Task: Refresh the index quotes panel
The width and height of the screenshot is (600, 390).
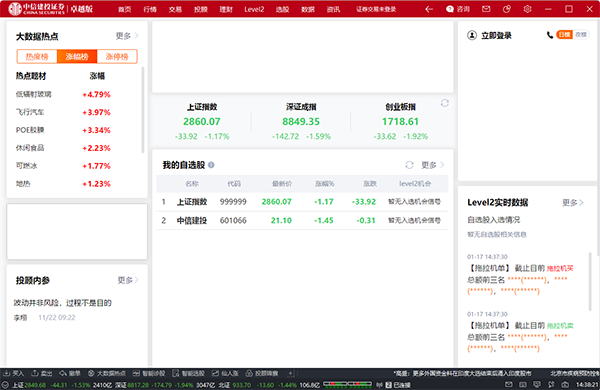Action: pos(445,103)
